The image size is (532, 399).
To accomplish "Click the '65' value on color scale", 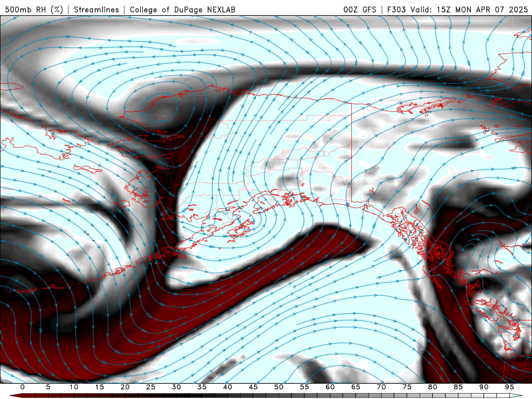I will (x=356, y=387).
